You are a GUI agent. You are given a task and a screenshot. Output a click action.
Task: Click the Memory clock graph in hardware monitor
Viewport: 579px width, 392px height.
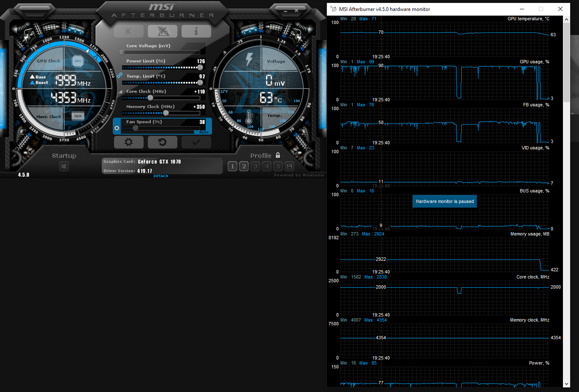[445, 341]
